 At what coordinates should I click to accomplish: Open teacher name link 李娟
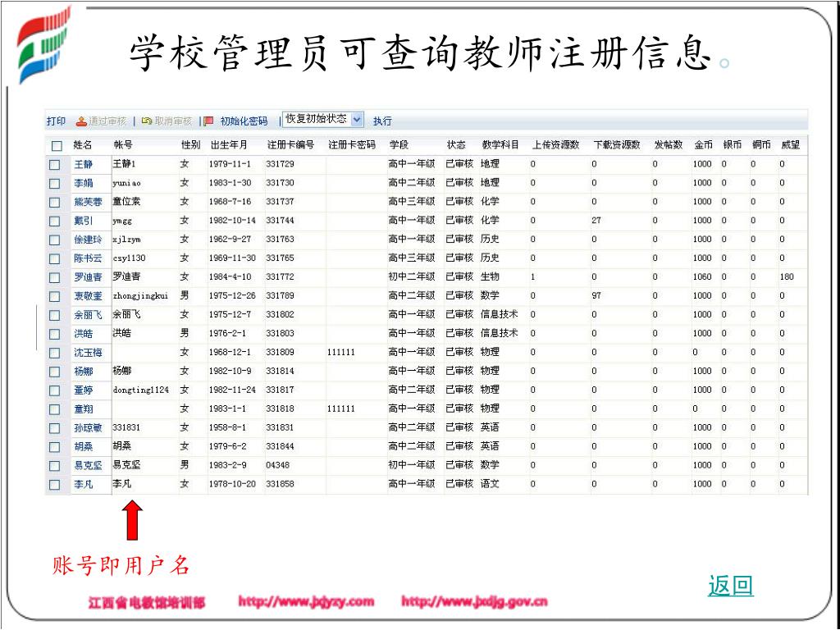[x=84, y=183]
